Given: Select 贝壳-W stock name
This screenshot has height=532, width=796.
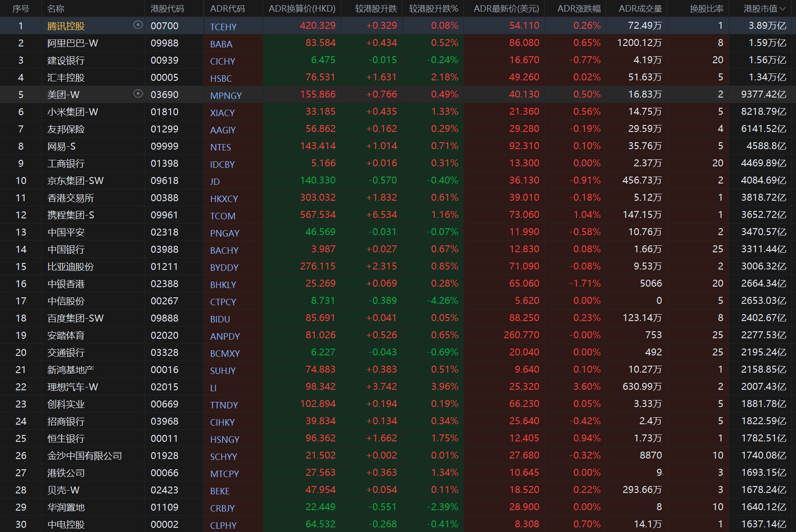Looking at the screenshot, I should pos(63,490).
